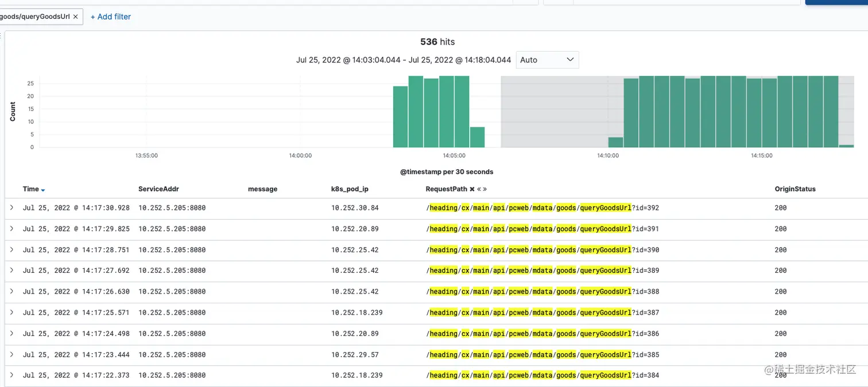Expand the log row at 14:17:24.498
This screenshot has height=387, width=868.
[11, 333]
